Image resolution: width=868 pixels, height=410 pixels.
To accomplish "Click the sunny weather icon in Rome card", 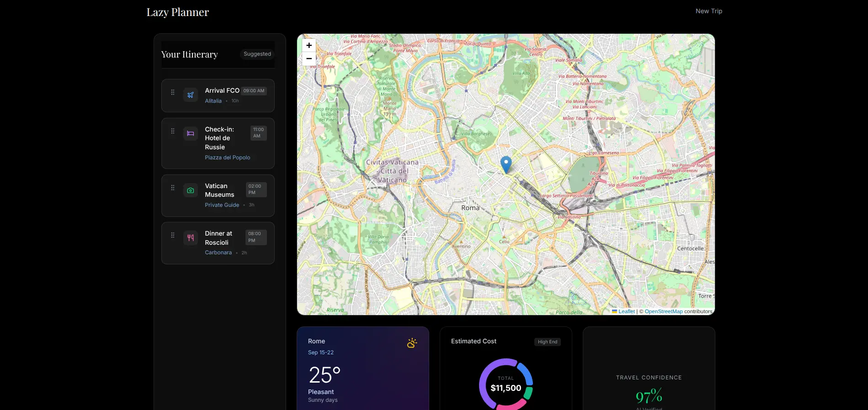I will pyautogui.click(x=412, y=343).
